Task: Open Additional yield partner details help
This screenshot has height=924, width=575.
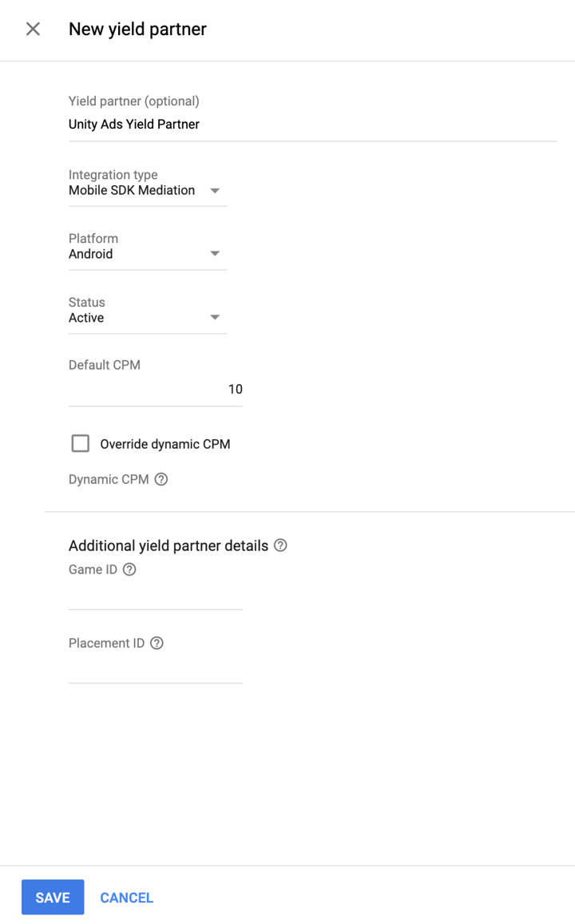Action: click(280, 545)
